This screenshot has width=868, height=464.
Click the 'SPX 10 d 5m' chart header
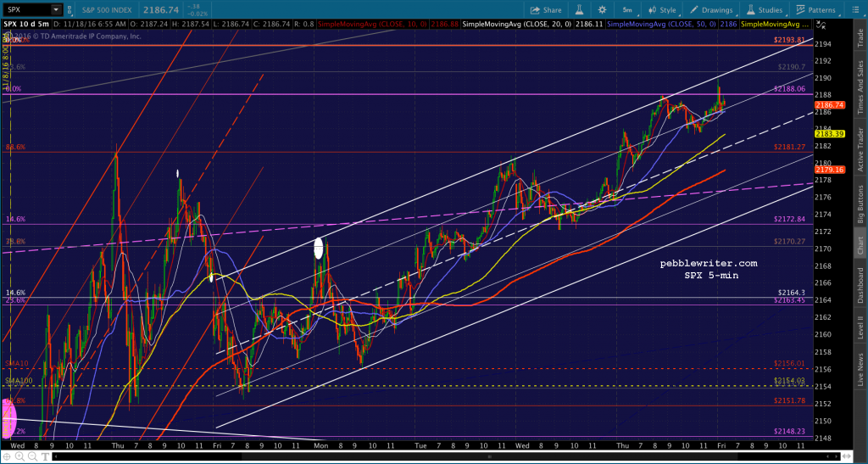25,25
